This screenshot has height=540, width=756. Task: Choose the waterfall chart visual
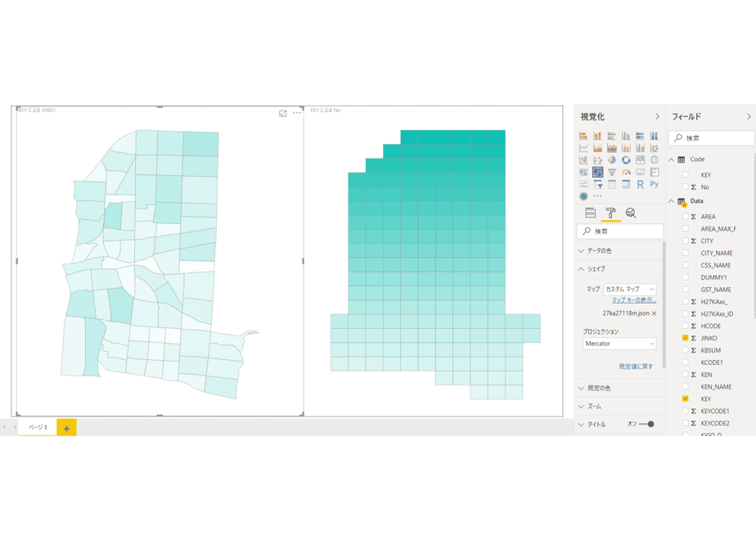(583, 160)
